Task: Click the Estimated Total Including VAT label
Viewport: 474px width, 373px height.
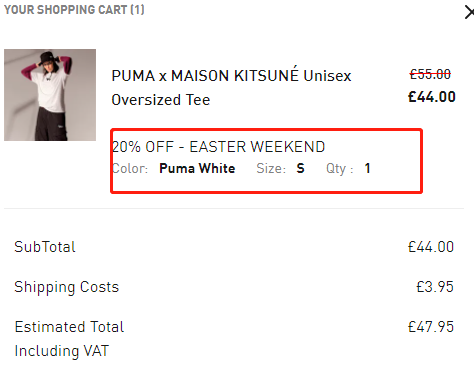Action: pyautogui.click(x=69, y=339)
